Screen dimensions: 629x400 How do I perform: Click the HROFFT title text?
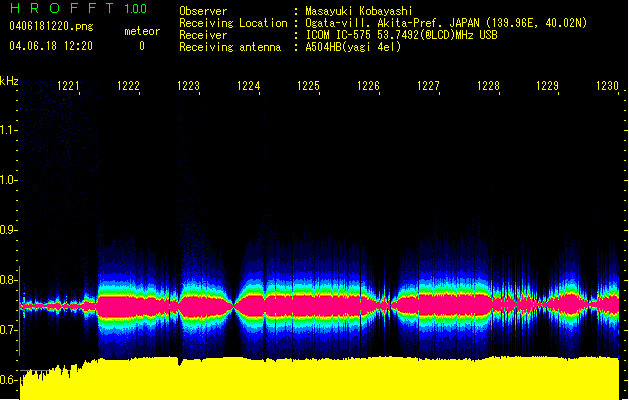point(62,10)
